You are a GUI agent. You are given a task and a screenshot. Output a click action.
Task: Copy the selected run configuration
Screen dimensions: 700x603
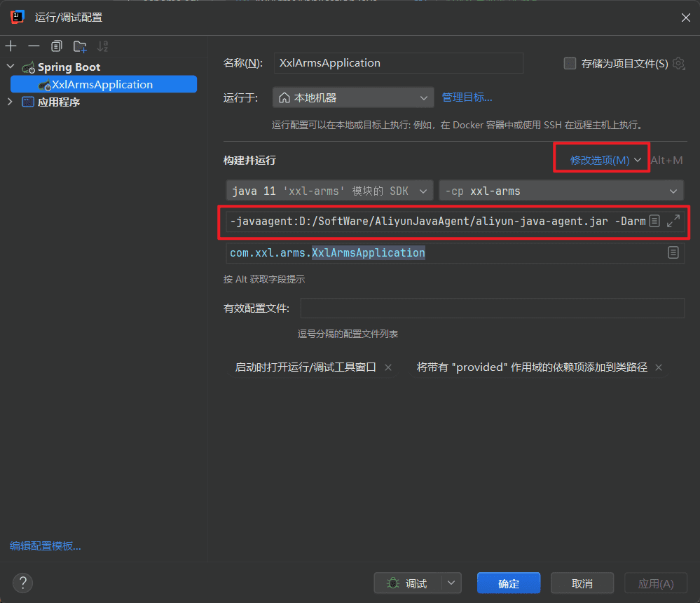point(57,46)
